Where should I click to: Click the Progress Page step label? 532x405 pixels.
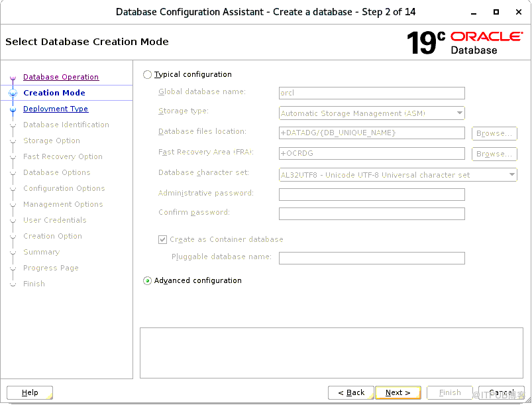(x=51, y=268)
